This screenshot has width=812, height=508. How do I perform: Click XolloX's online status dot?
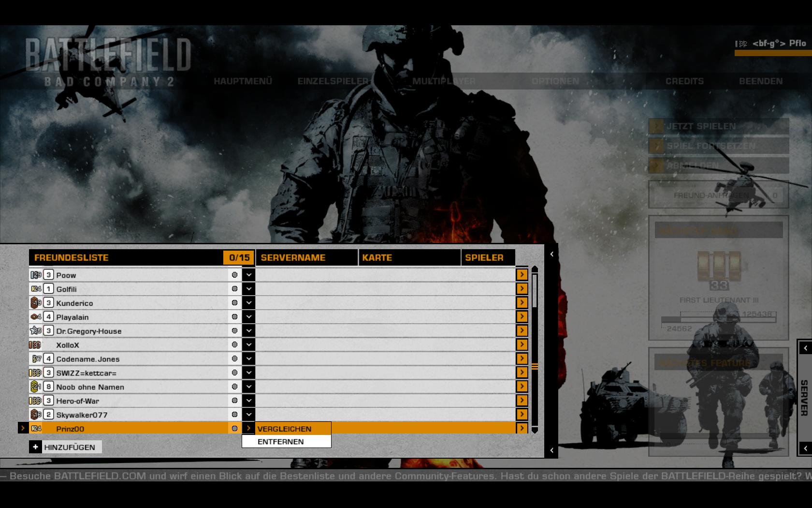[x=235, y=345]
